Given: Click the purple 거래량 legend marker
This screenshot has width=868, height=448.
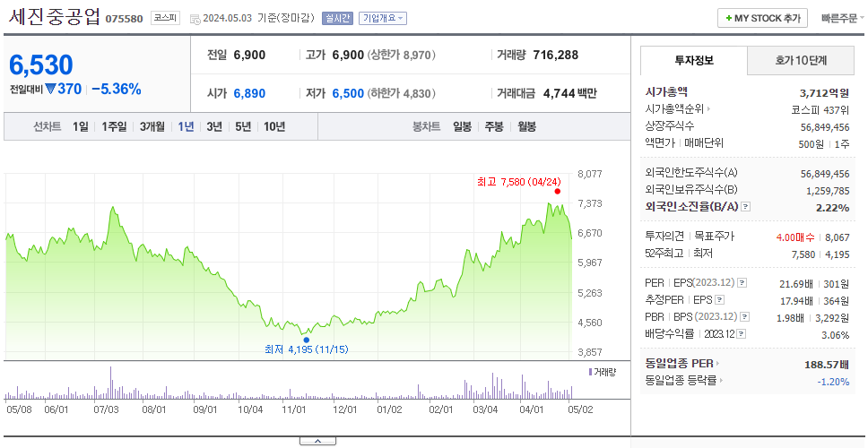Looking at the screenshot, I should 589,372.
